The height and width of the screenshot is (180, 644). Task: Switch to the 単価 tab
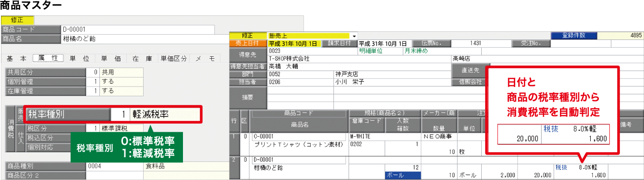(x=110, y=58)
